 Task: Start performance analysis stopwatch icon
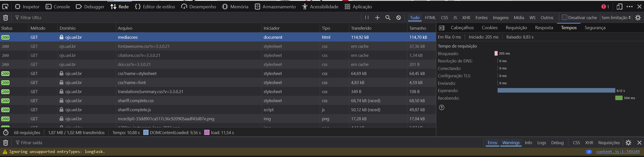6,133
